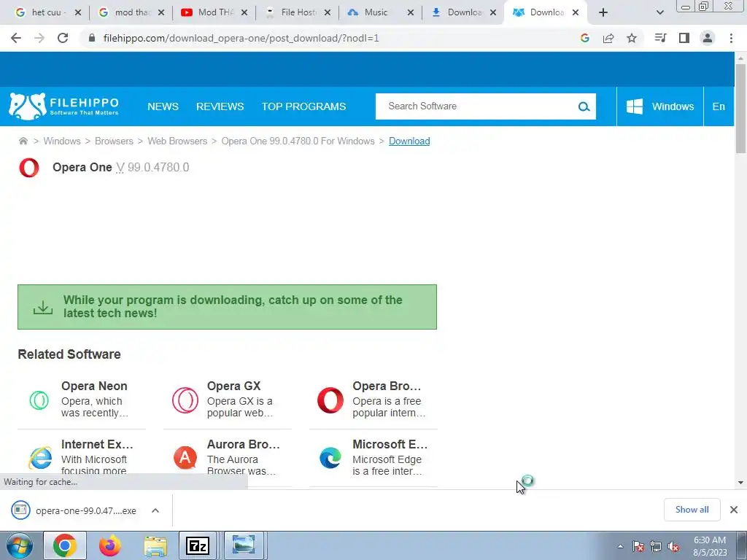The width and height of the screenshot is (747, 560).
Task: Open the Windows Start button
Action: click(x=20, y=545)
